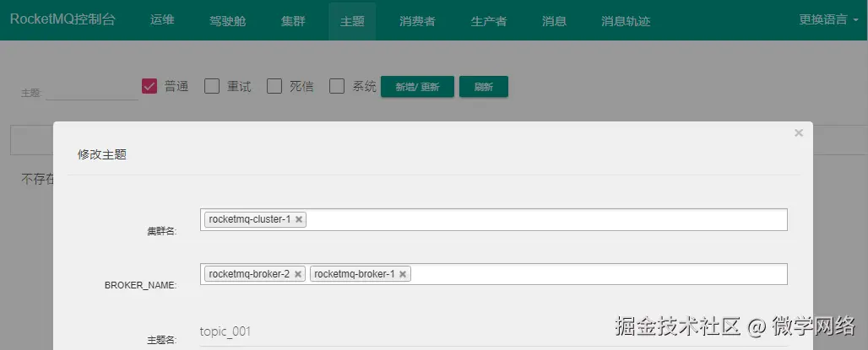The width and height of the screenshot is (868, 350).
Task: Switch to the 生产者 tab
Action: (x=489, y=20)
